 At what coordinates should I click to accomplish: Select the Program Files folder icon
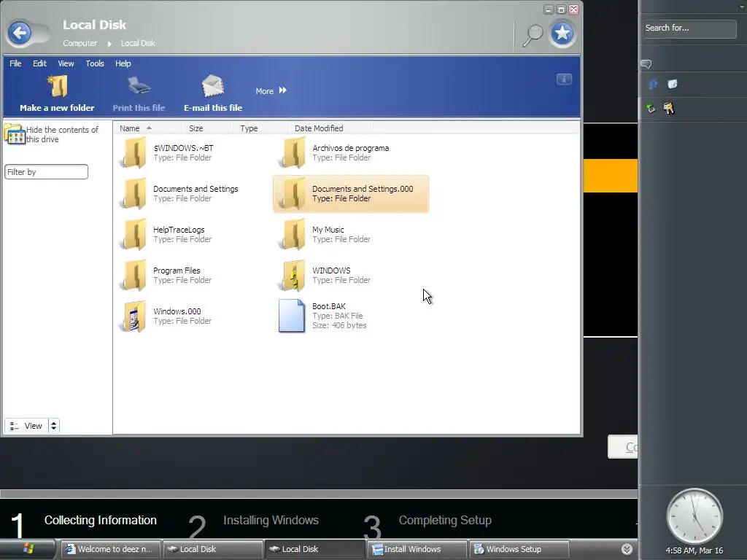[134, 275]
